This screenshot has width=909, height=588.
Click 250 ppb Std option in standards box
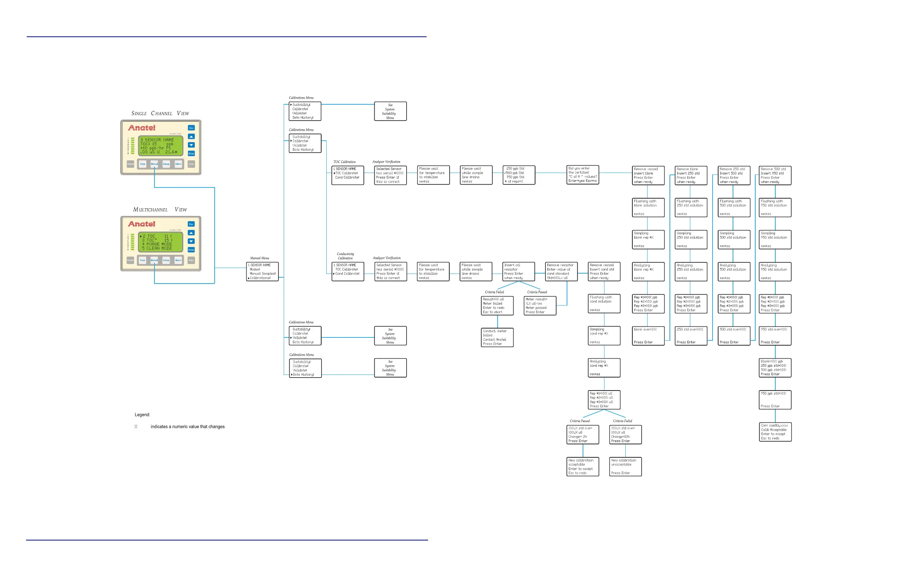tap(515, 169)
